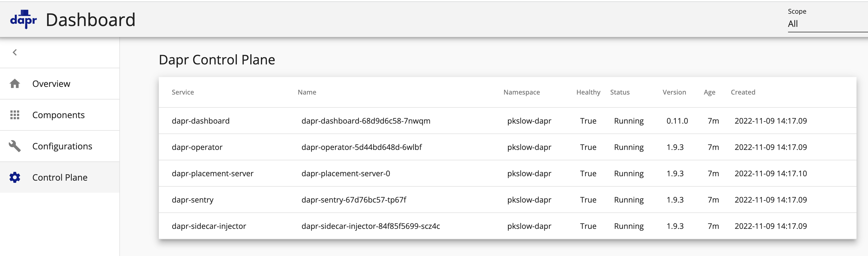The image size is (868, 256).
Task: Open Configurations from the sidebar
Action: point(60,146)
